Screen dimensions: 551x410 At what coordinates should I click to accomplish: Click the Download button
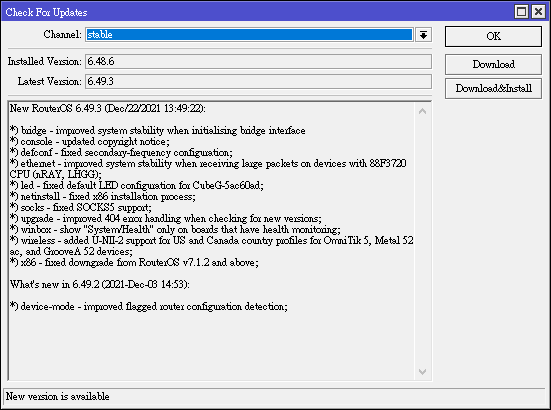click(493, 64)
